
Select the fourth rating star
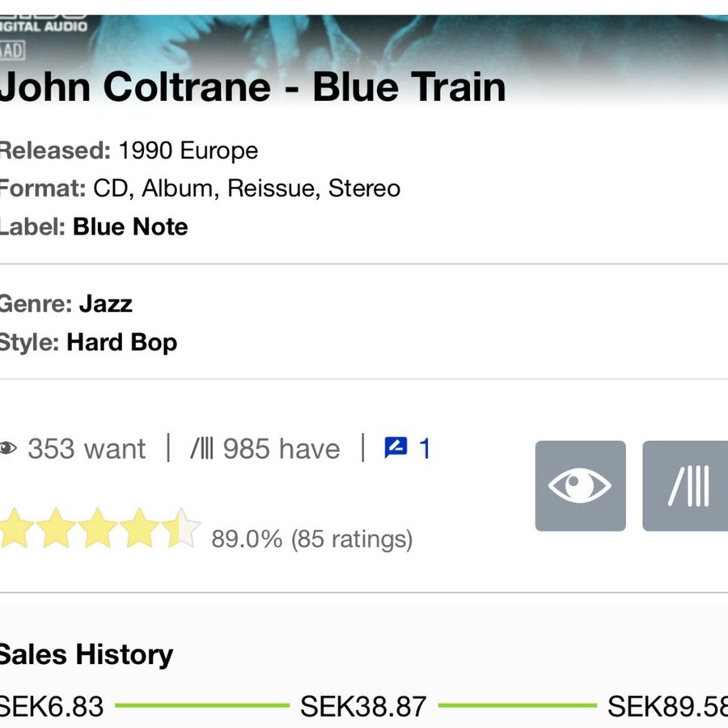(139, 528)
